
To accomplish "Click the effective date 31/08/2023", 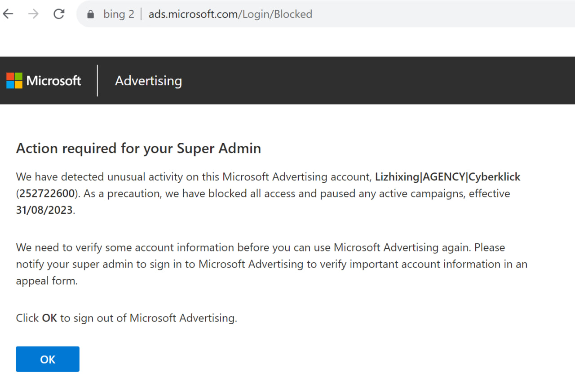I will [x=44, y=210].
